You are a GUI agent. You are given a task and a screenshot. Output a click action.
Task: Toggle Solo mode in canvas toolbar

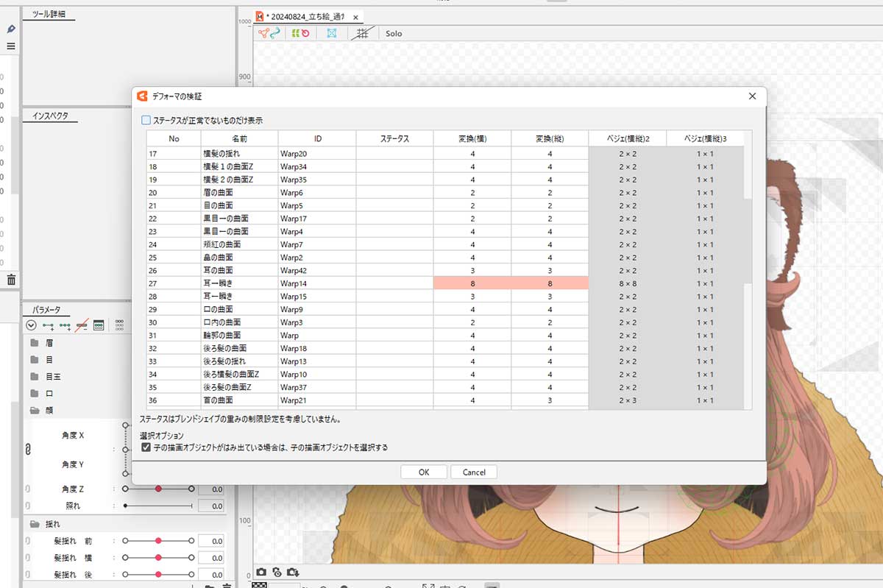point(394,34)
